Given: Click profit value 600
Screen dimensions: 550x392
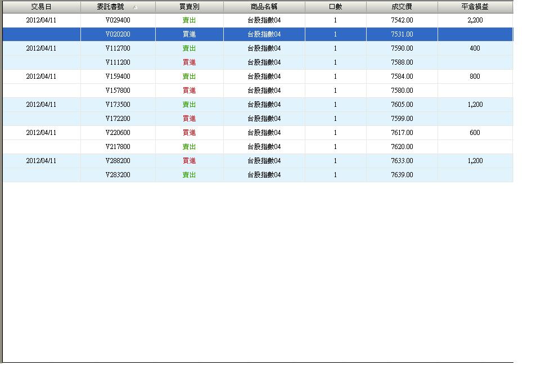Looking at the screenshot, I should click(475, 133).
